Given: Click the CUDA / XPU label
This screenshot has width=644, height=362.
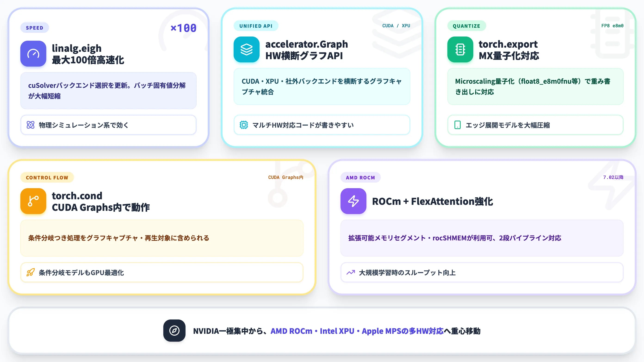Looking at the screenshot, I should [x=396, y=26].
